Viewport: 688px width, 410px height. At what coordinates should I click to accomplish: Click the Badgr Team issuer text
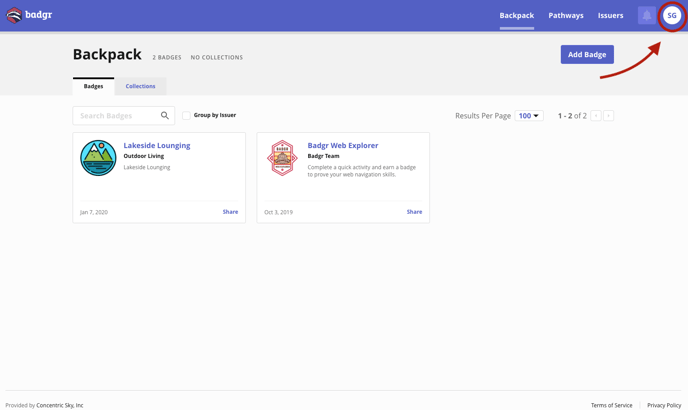(x=323, y=156)
